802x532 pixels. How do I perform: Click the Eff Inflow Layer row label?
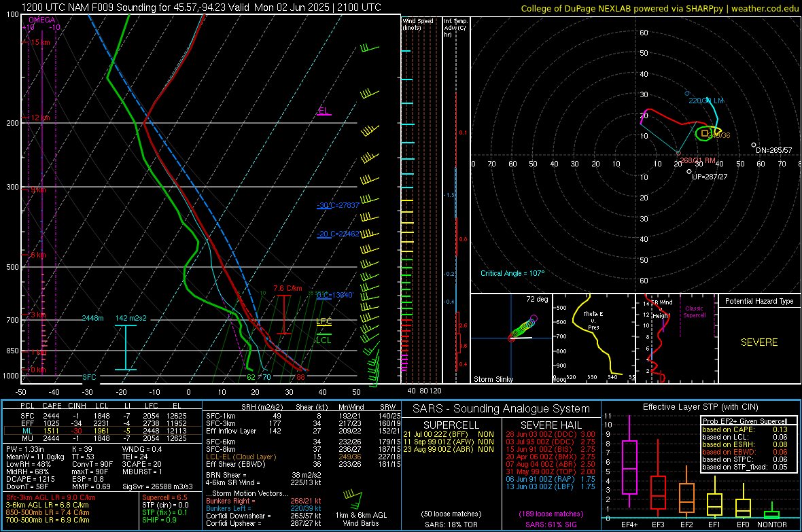tap(231, 431)
